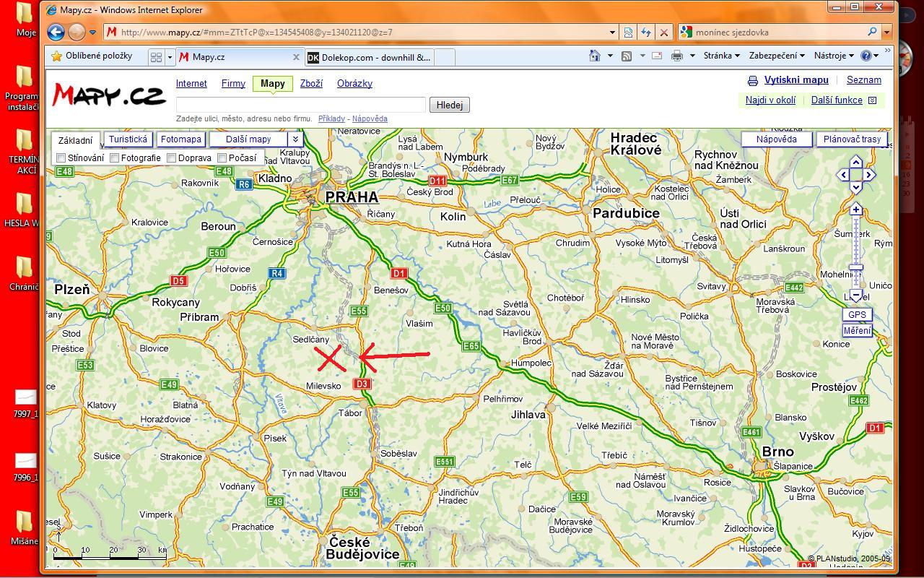The width and height of the screenshot is (924, 578).
Task: Switch to the Mapy.cz browser tab
Action: [x=239, y=57]
